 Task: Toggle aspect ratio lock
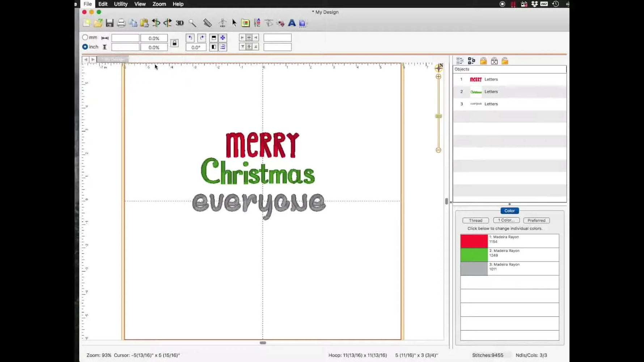174,43
